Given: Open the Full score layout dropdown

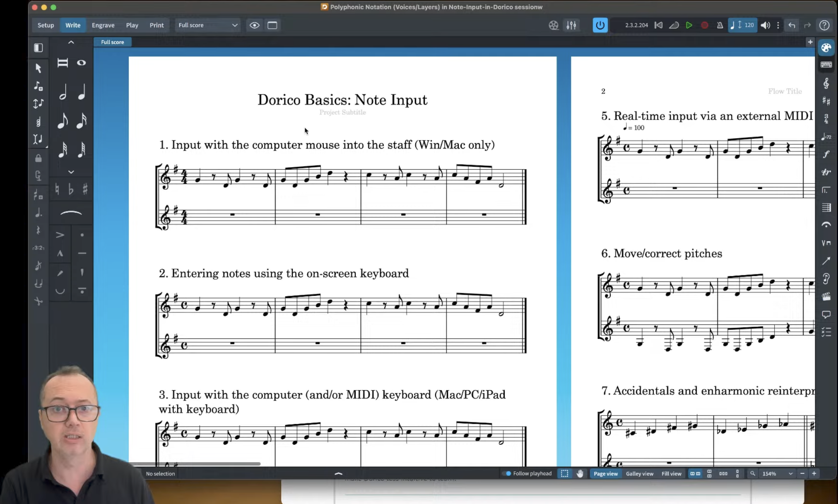Looking at the screenshot, I should point(208,25).
